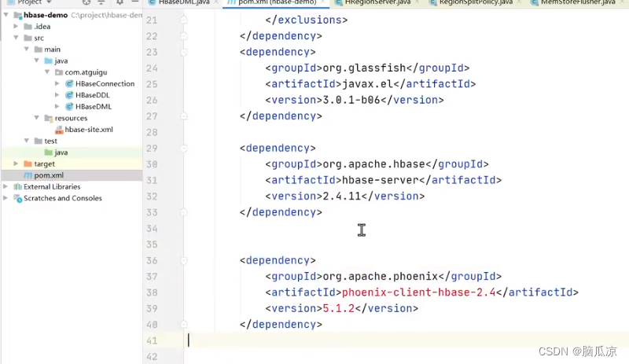Click the blue main java source folder icon
Image resolution: width=629 pixels, height=364 pixels.
coord(49,61)
